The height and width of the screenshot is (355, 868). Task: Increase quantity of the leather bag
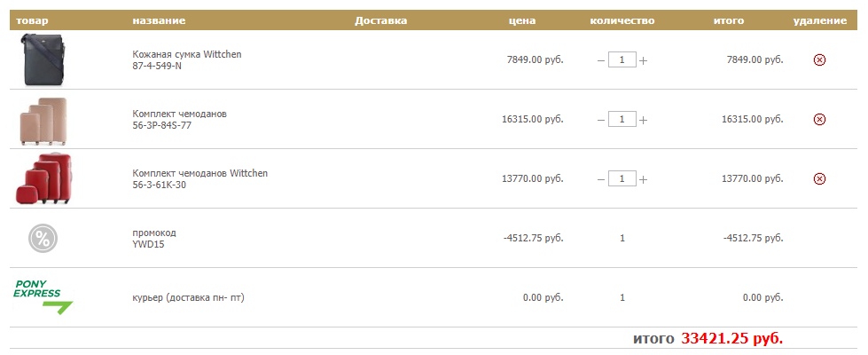pos(643,60)
